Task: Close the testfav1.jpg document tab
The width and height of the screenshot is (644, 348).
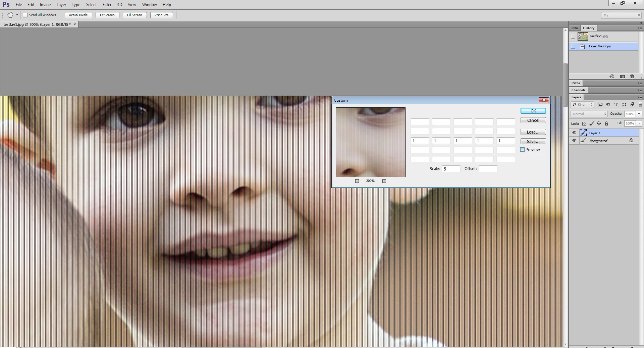Action: tap(75, 24)
